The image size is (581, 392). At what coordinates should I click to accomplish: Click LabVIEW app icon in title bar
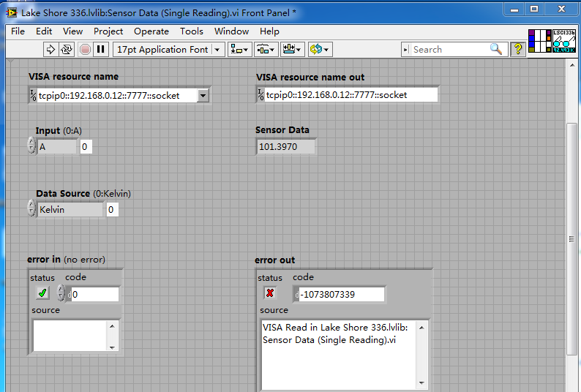click(12, 13)
